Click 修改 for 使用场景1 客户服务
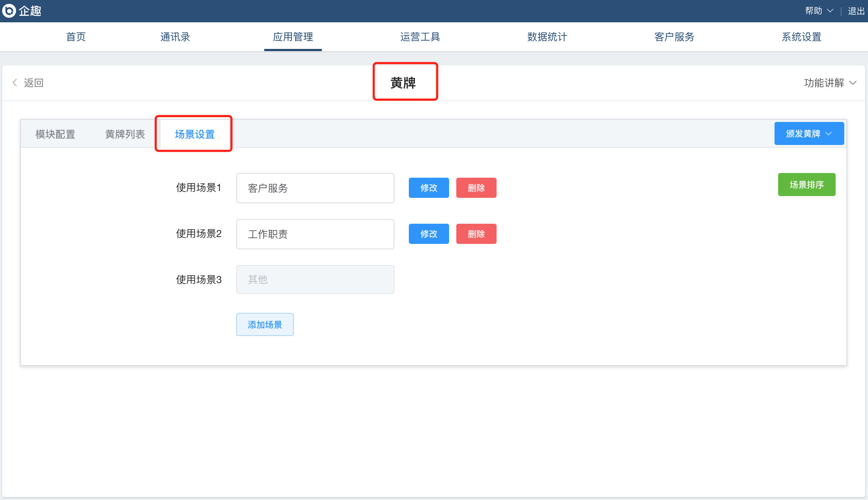Image resolution: width=868 pixels, height=500 pixels. point(429,188)
